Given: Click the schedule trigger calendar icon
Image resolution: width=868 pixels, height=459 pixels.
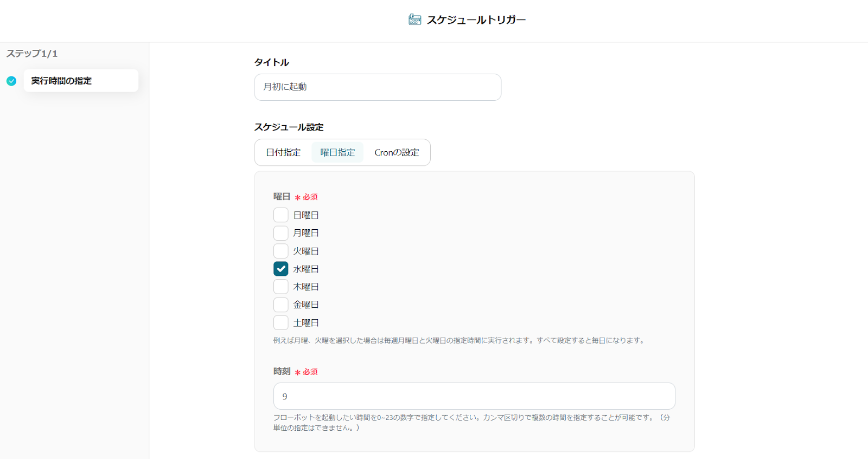Looking at the screenshot, I should pos(414,20).
